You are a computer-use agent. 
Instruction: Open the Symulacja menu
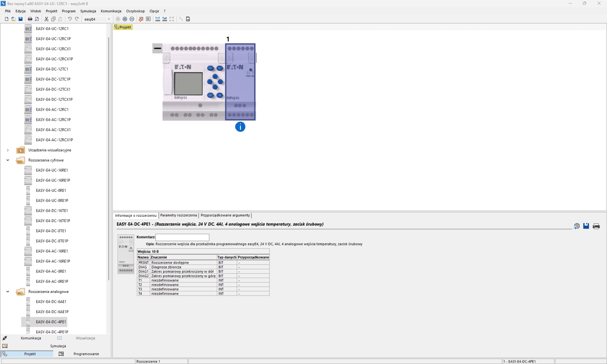[x=88, y=11]
